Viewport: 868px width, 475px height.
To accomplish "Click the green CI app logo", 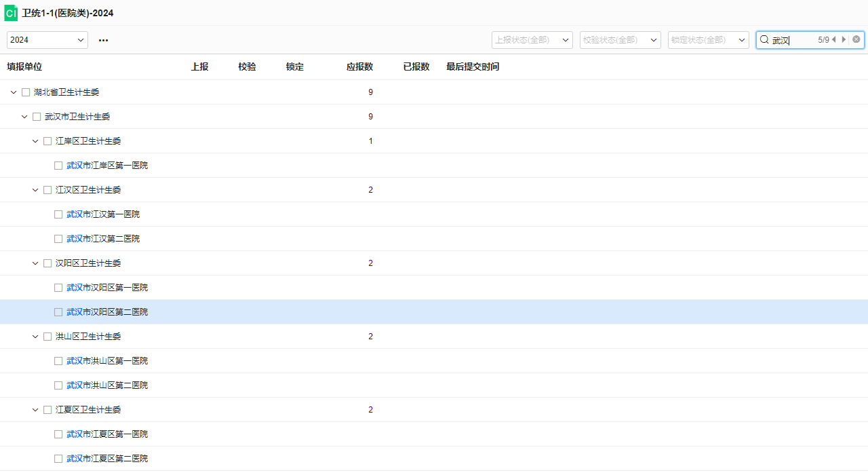I will [x=11, y=14].
